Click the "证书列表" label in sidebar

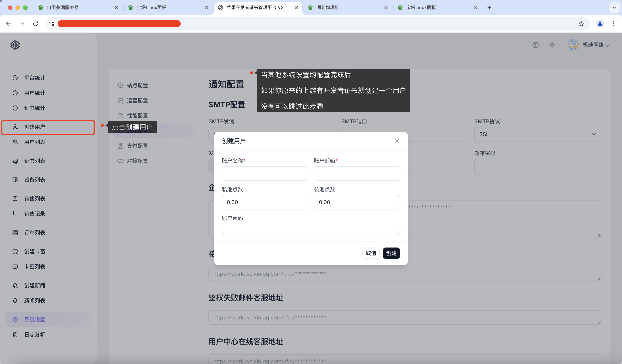35,161
